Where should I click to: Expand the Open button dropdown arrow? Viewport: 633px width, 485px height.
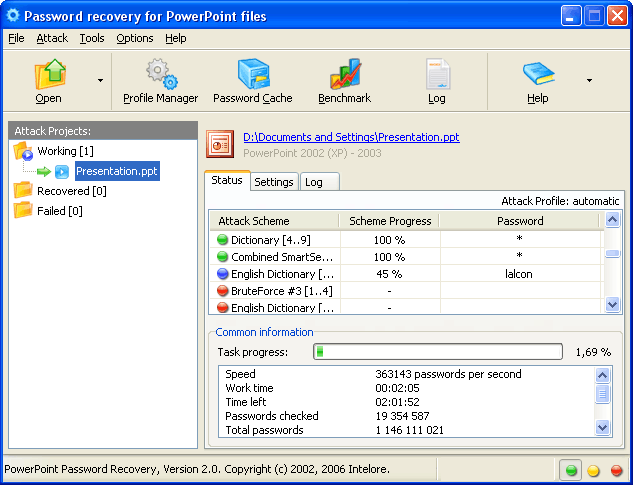(100, 80)
